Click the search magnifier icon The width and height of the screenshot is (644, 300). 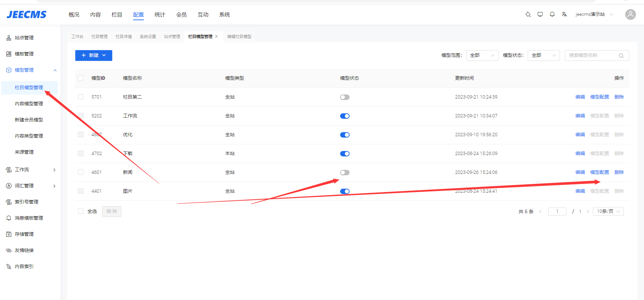621,55
